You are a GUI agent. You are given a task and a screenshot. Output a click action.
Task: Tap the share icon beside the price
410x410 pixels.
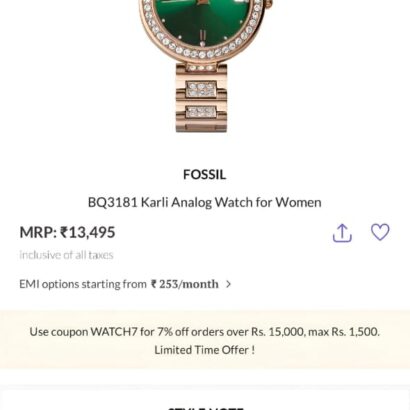(x=342, y=232)
